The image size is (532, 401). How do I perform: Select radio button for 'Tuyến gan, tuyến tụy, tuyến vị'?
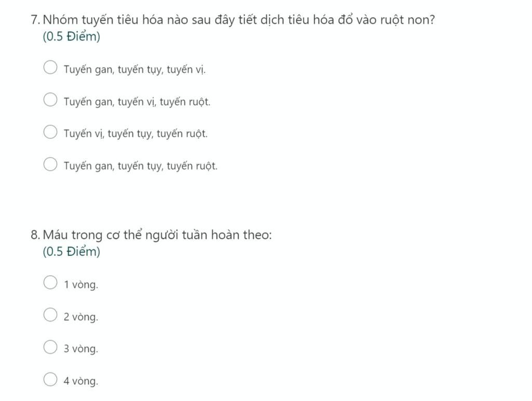(50, 67)
